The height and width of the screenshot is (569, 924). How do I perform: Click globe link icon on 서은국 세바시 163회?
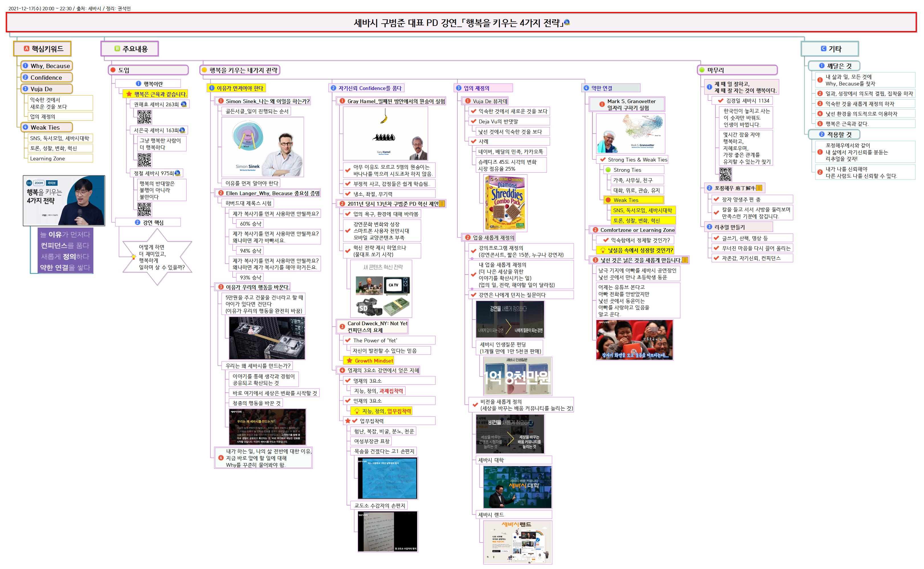(183, 130)
